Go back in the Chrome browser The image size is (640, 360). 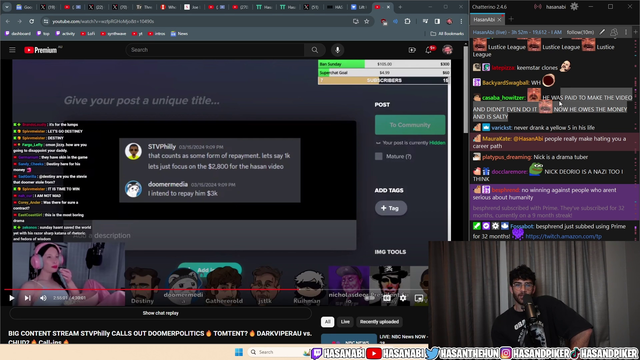(8, 21)
